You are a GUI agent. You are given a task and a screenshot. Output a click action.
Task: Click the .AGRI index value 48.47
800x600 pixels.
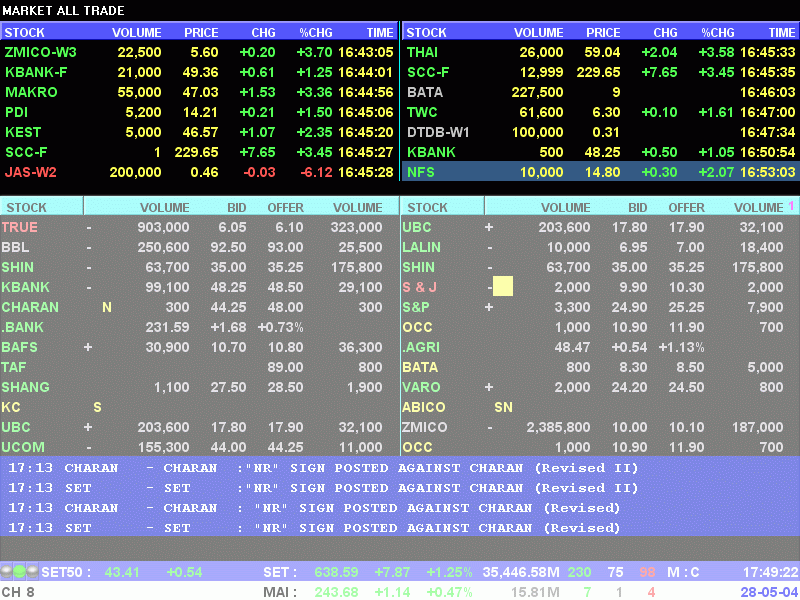tap(572, 347)
